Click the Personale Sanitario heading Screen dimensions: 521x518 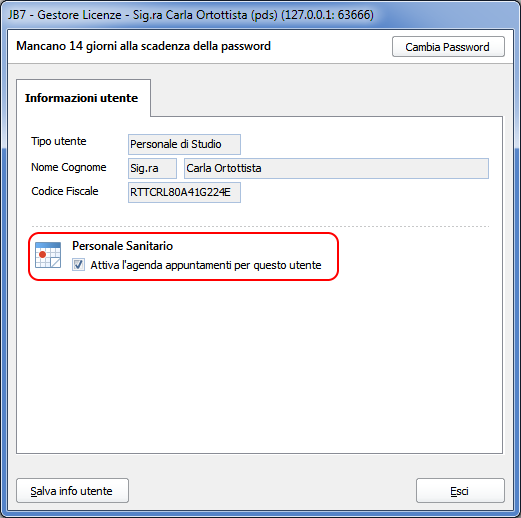[x=122, y=246]
